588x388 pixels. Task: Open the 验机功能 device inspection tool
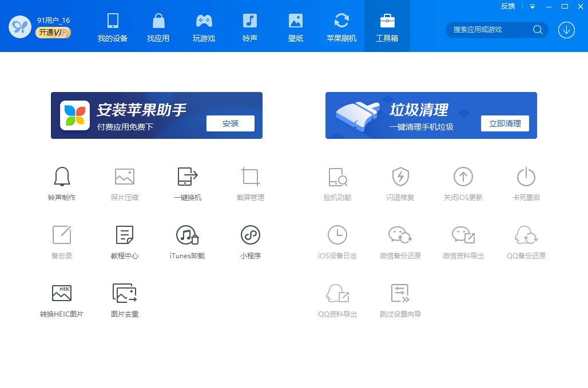337,183
